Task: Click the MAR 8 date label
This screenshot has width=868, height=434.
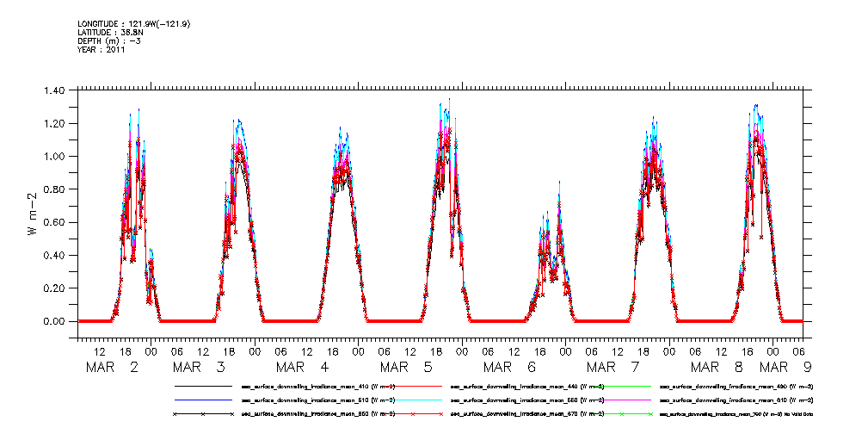Action: (717, 367)
